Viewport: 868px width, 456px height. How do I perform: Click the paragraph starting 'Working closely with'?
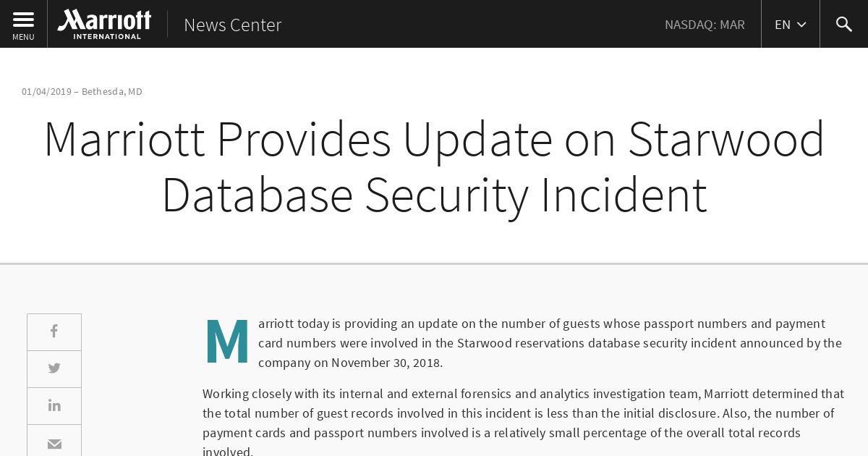click(524, 423)
